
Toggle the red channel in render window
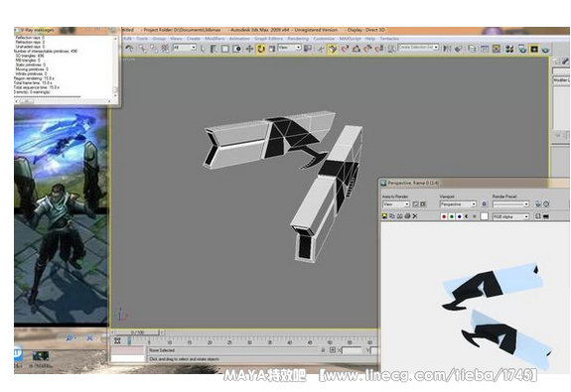pyautogui.click(x=444, y=216)
